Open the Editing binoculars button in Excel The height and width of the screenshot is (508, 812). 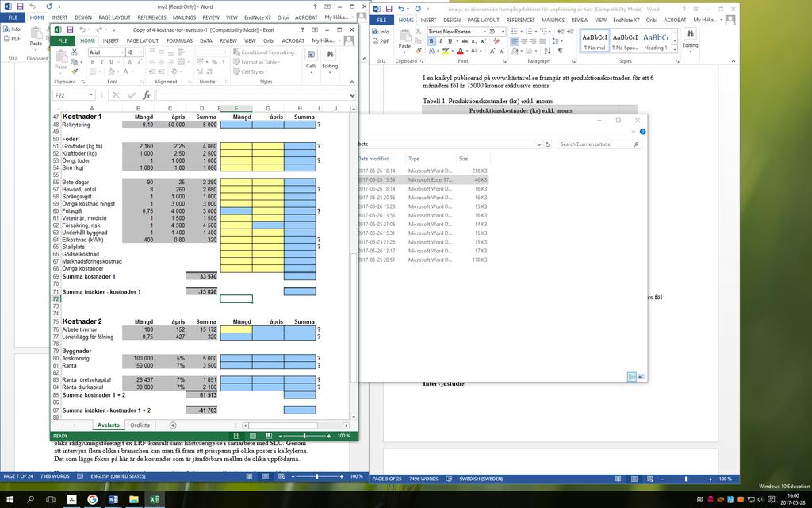(x=330, y=61)
